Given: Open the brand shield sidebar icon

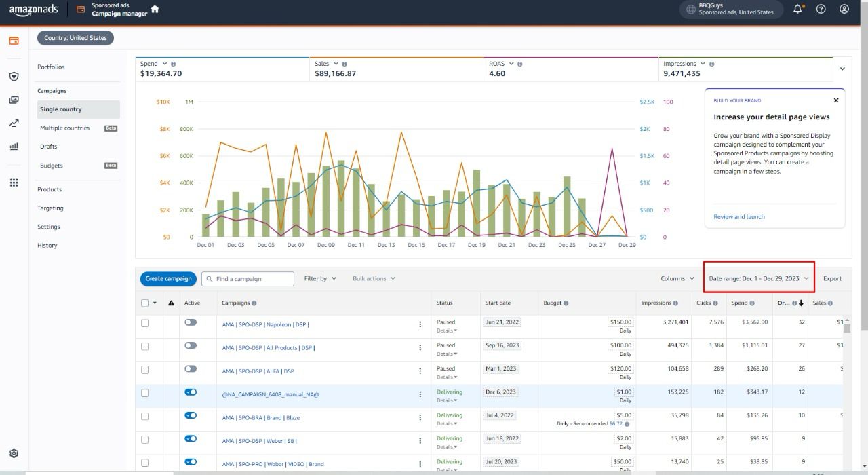Looking at the screenshot, I should click(14, 77).
